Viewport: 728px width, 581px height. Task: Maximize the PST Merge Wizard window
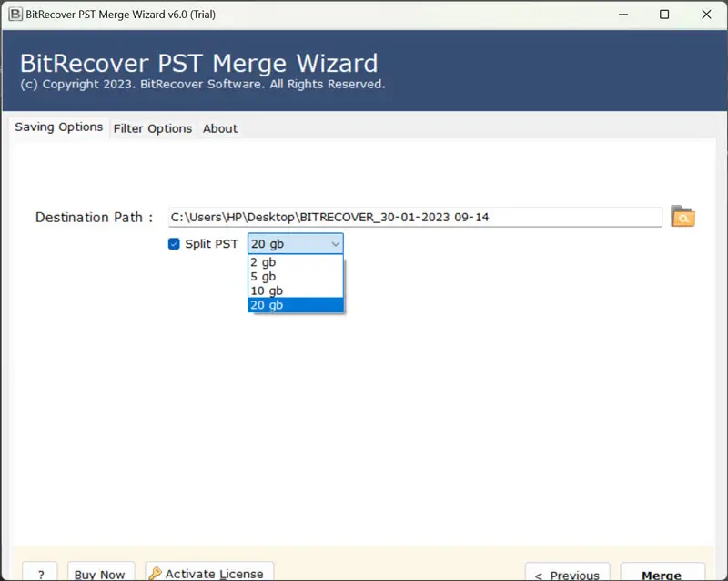tap(664, 15)
